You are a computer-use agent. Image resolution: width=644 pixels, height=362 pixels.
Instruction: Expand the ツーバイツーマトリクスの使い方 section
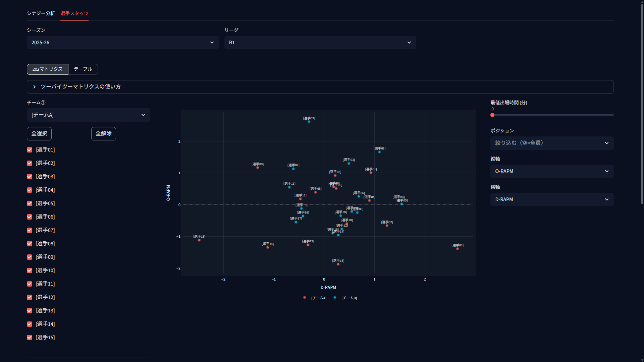pyautogui.click(x=320, y=87)
